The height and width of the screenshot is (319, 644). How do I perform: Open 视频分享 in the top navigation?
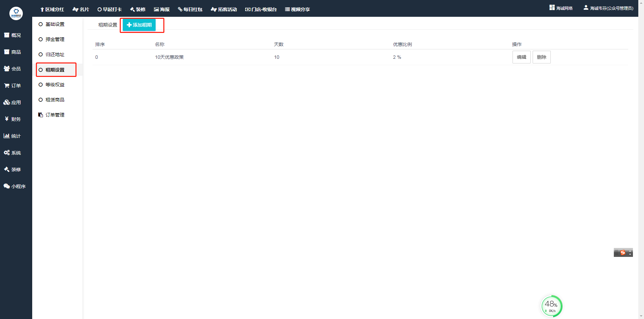(x=298, y=9)
